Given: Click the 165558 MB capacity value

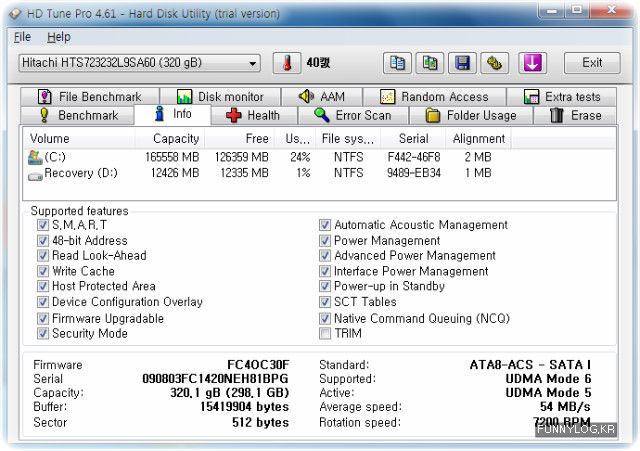Looking at the screenshot, I should click(172, 157).
